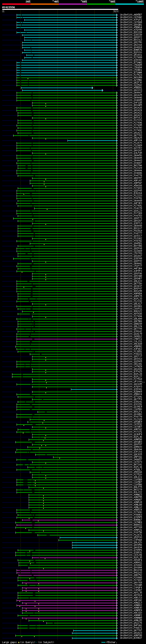Select label UniRef100_Q41425

[x=131, y=95]
